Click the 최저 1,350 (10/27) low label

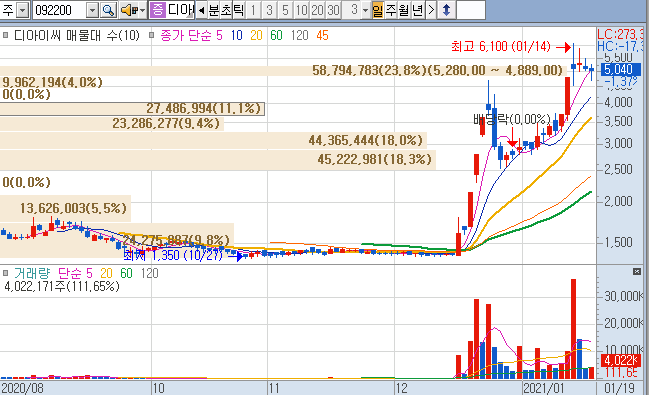(173, 255)
